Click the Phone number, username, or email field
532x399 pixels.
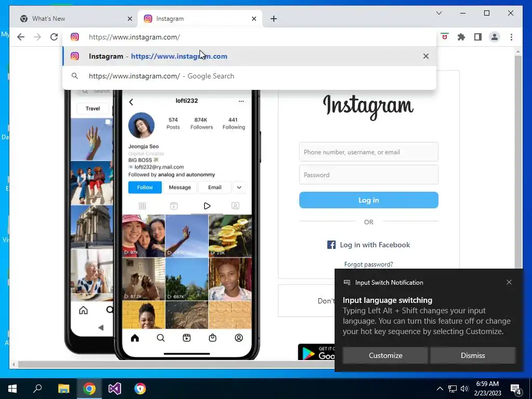pos(369,152)
